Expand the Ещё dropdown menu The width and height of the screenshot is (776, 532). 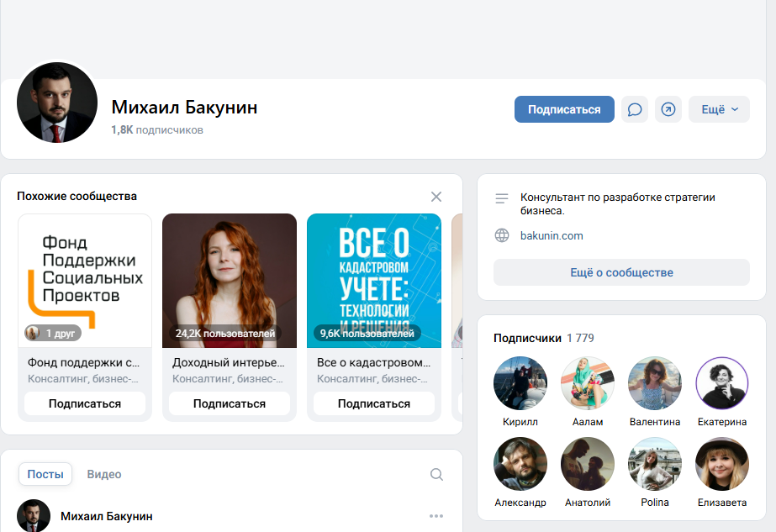[719, 109]
